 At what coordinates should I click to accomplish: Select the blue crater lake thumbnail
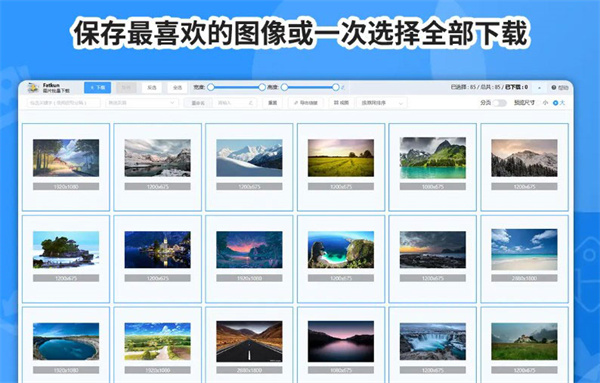click(66, 341)
